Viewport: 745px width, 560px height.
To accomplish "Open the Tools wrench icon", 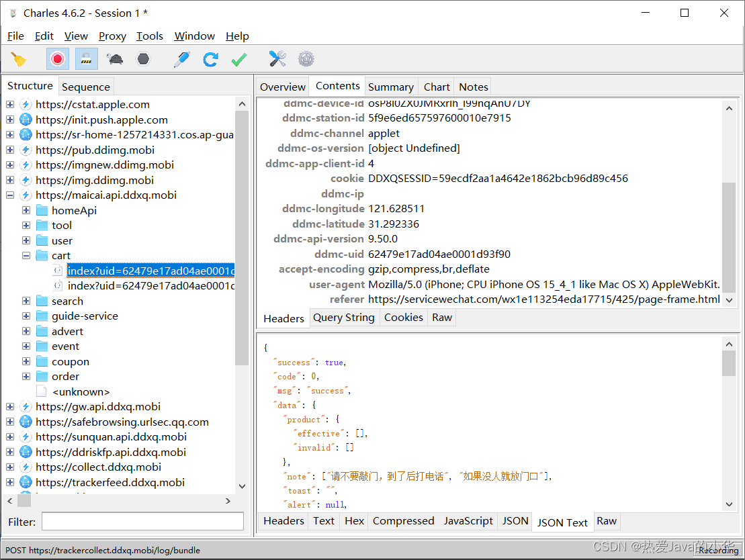I will 277,59.
